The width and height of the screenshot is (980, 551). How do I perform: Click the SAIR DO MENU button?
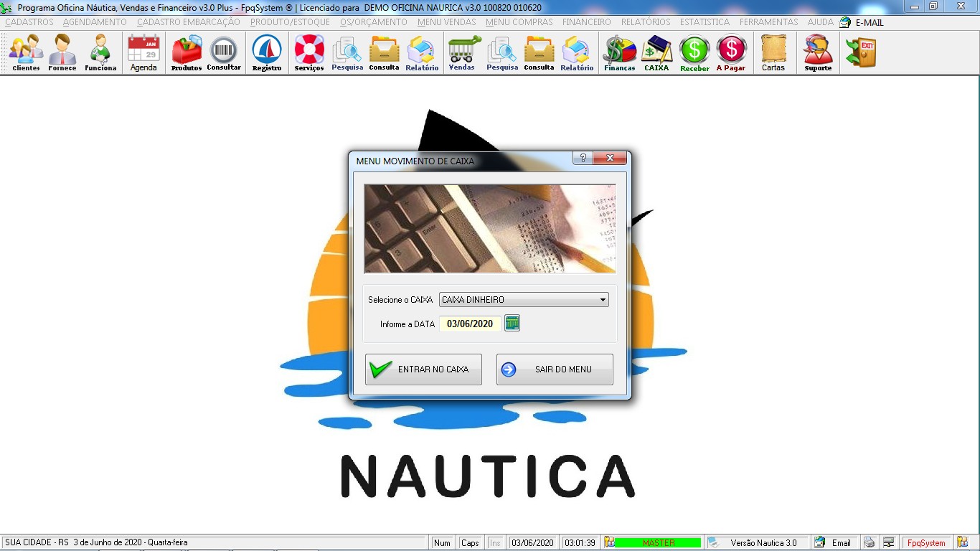click(x=555, y=369)
